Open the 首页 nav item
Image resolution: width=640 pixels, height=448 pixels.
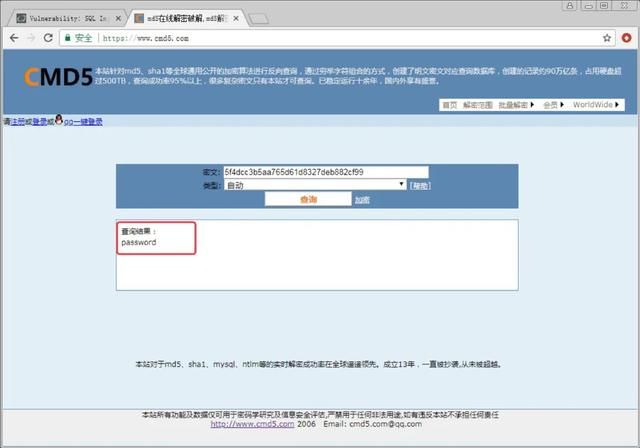tap(449, 104)
